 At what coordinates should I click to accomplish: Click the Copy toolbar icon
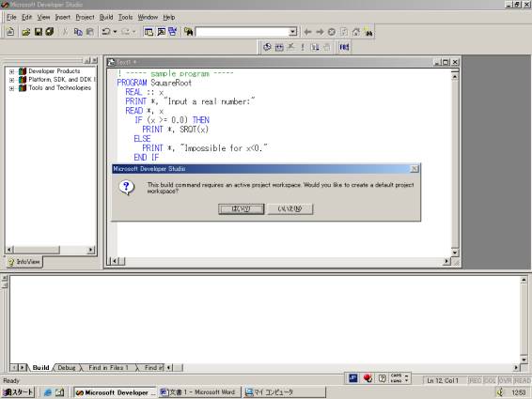coord(78,32)
